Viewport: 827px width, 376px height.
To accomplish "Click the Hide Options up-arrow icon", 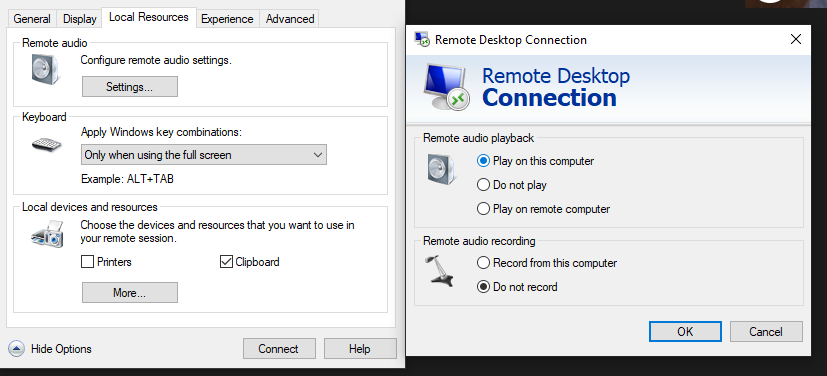I will pos(16,349).
